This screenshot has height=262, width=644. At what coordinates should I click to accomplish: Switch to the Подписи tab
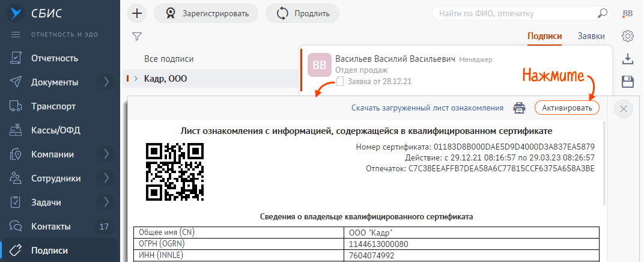coord(544,36)
